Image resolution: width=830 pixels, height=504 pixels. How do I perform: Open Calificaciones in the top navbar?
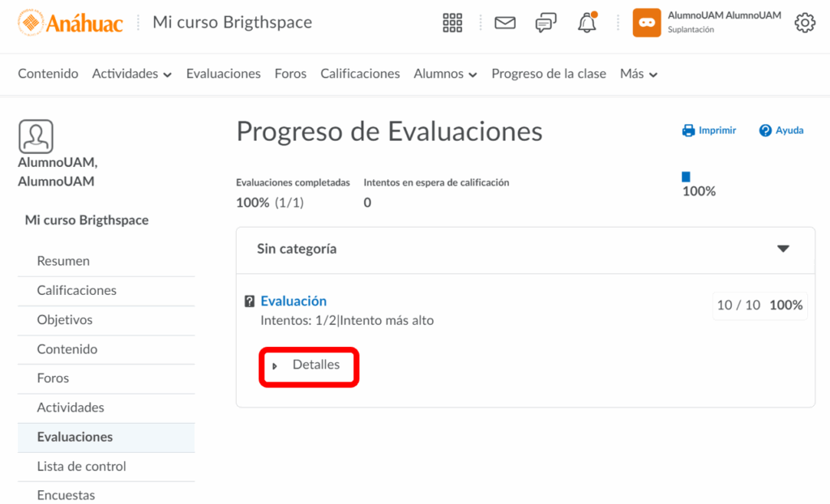[360, 74]
